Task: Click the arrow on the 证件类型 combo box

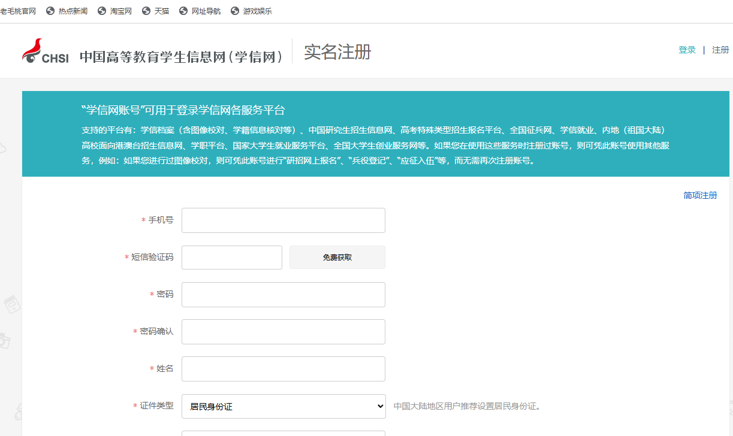Action: point(379,406)
